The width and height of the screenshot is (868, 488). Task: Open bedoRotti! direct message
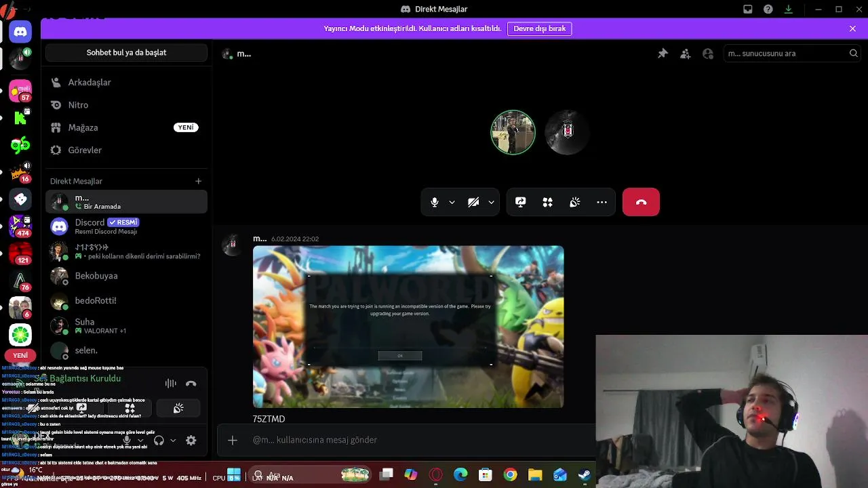(126, 300)
